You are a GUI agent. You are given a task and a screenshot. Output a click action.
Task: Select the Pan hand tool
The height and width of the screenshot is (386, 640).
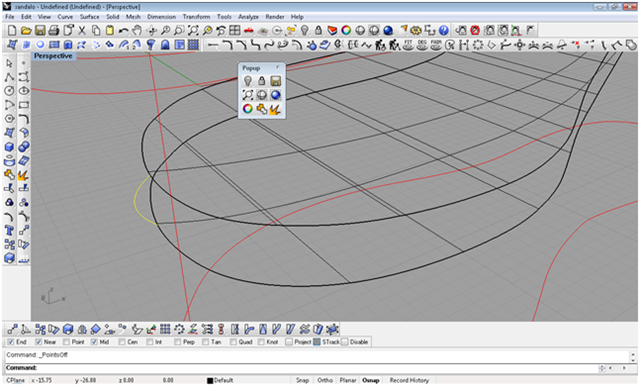(x=138, y=31)
